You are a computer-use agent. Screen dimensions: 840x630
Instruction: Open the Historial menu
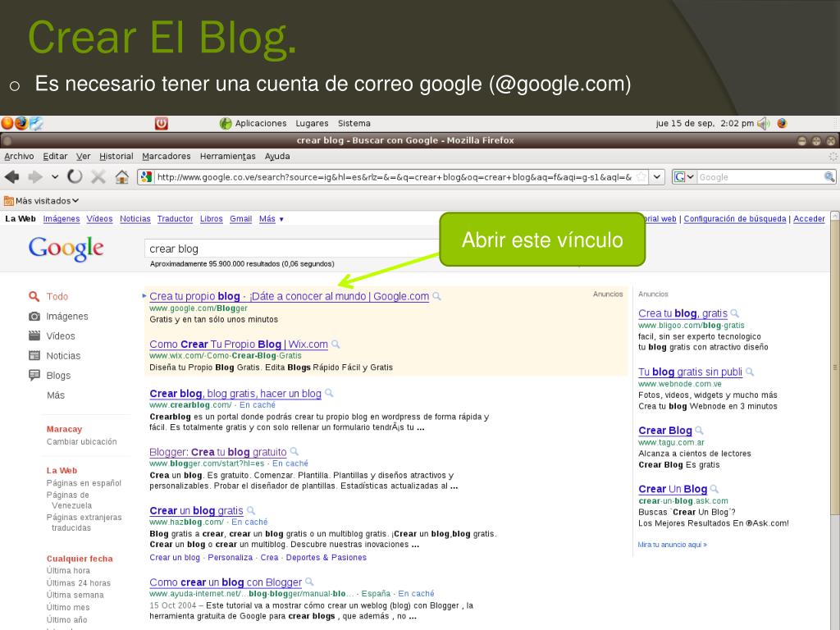tap(116, 157)
